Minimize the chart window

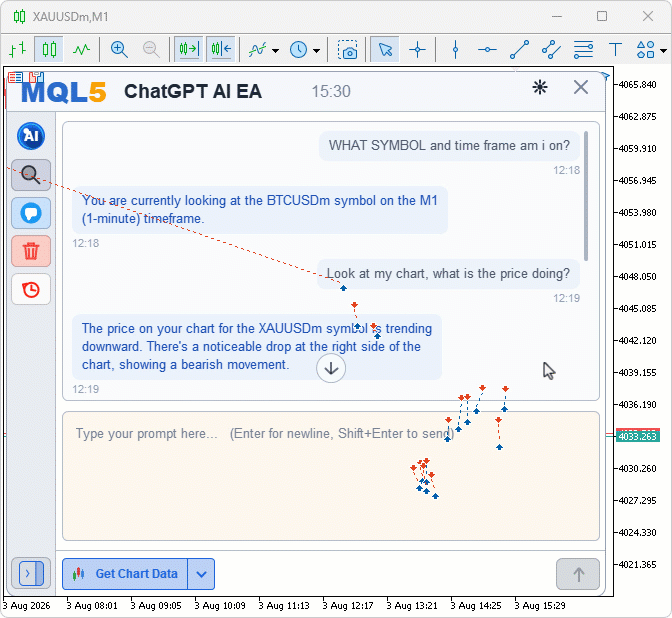[557, 16]
